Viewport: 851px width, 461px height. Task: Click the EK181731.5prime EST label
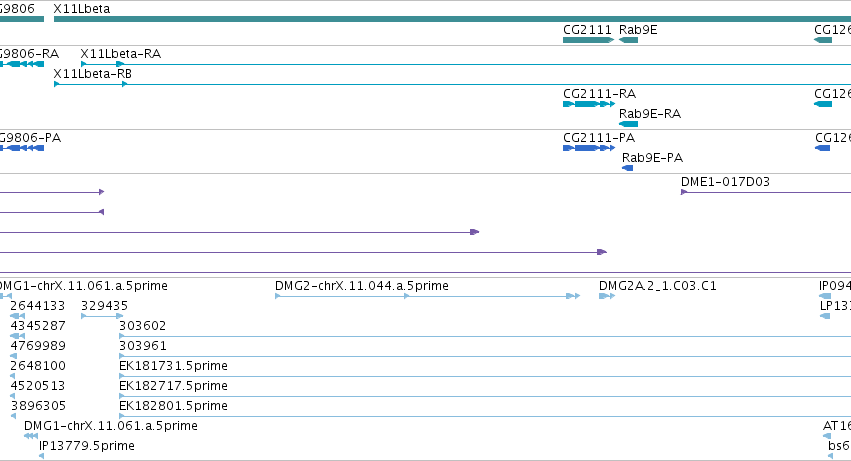(173, 366)
